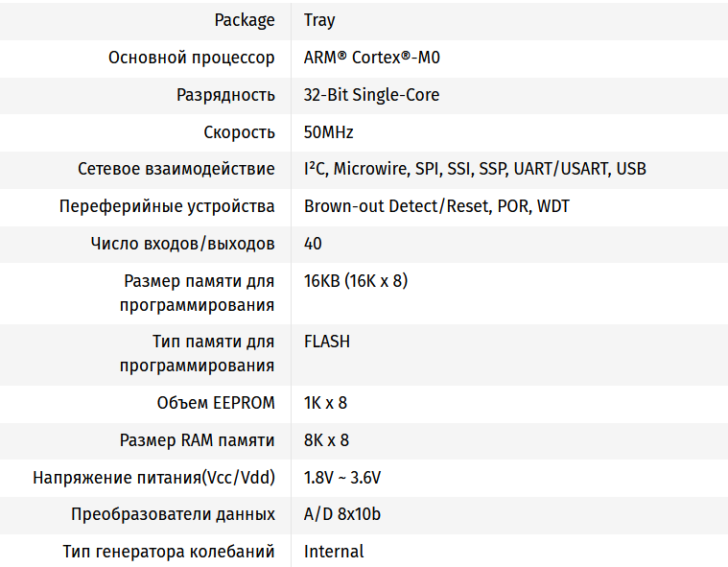Select the "40" inputs/outputs count
This screenshot has width=728, height=567.
(313, 244)
